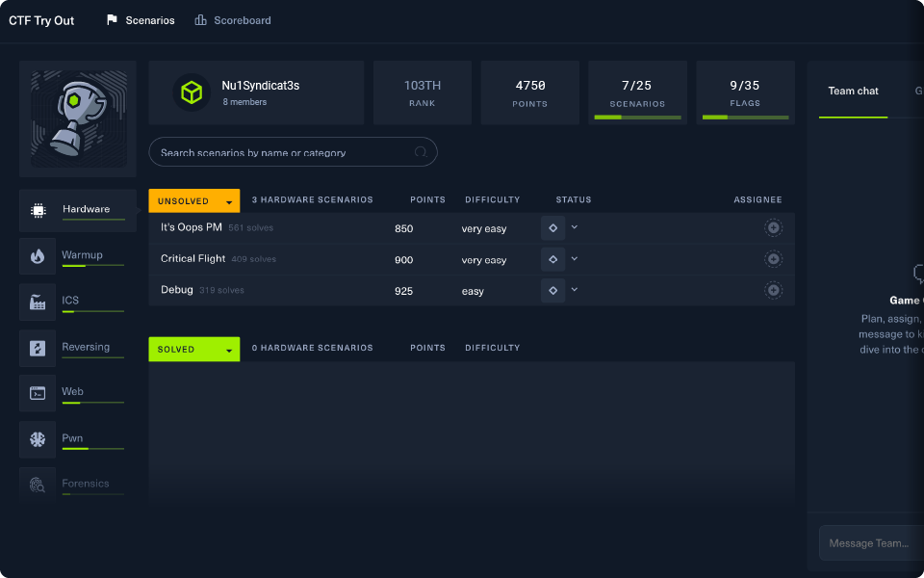This screenshot has width=924, height=578.
Task: Add assignee to Critical Flight
Action: coord(773,259)
